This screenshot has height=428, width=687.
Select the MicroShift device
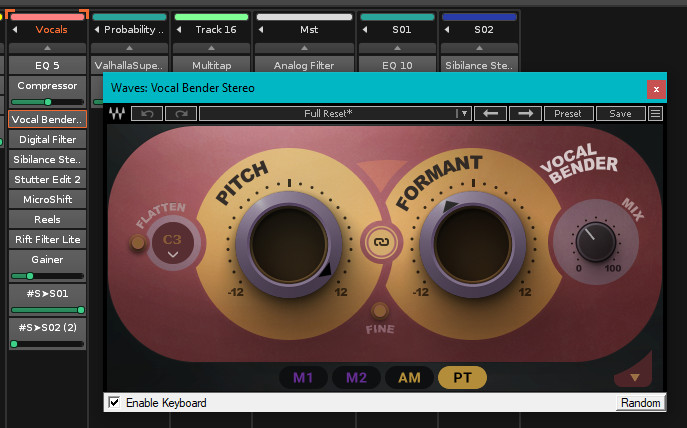[x=47, y=199]
